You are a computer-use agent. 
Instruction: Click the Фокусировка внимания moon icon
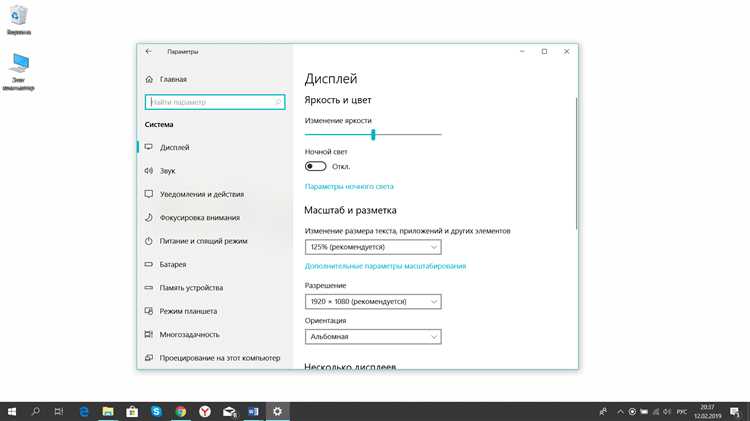click(149, 217)
